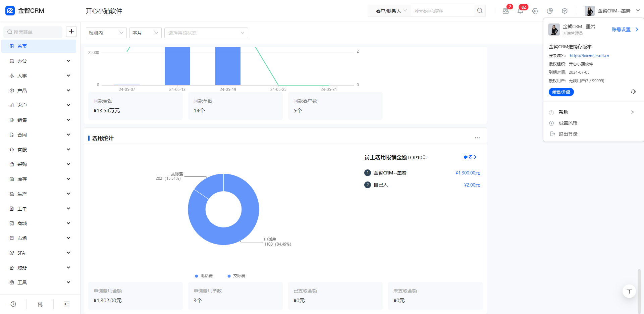Expand the 生产 menu chevron
This screenshot has width=644, height=314.
point(68,194)
